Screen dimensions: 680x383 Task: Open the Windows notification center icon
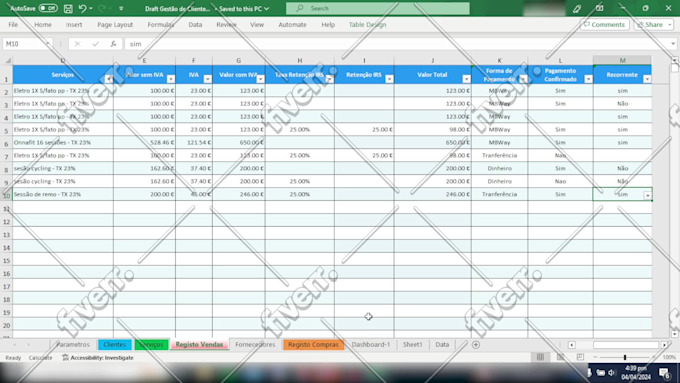tap(665, 373)
